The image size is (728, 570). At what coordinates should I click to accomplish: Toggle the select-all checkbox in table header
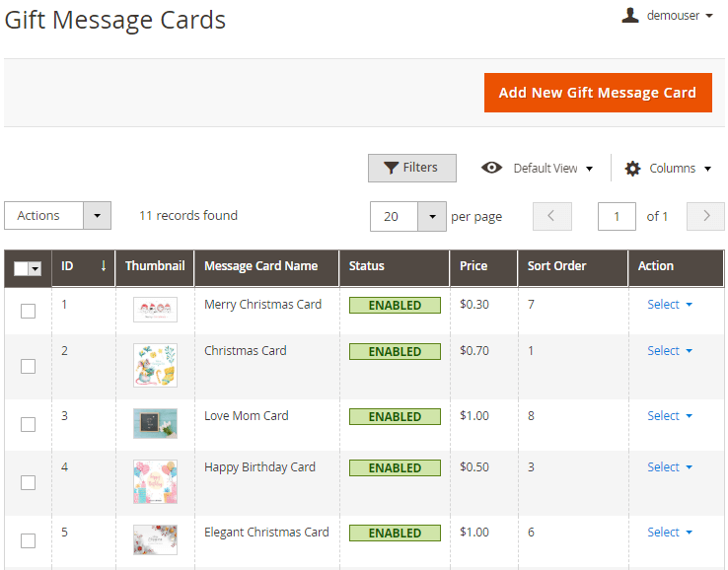point(21,268)
